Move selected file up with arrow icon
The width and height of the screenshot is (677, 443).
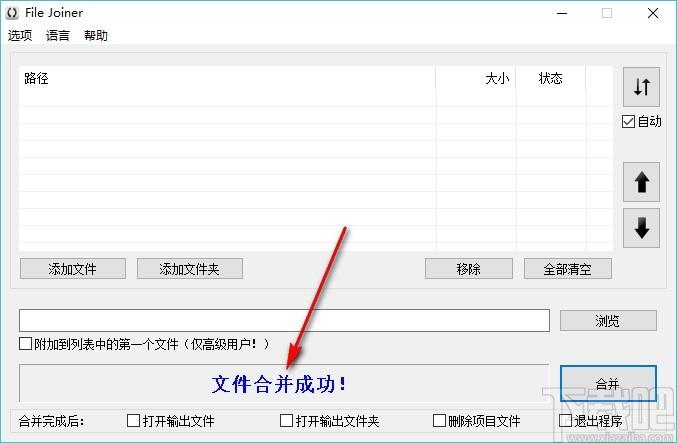pyautogui.click(x=641, y=182)
